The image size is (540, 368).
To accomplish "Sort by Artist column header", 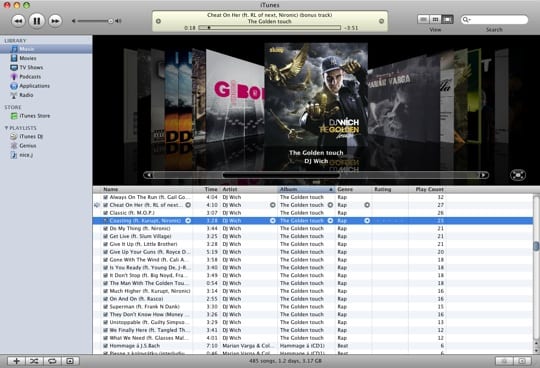I will [x=249, y=189].
